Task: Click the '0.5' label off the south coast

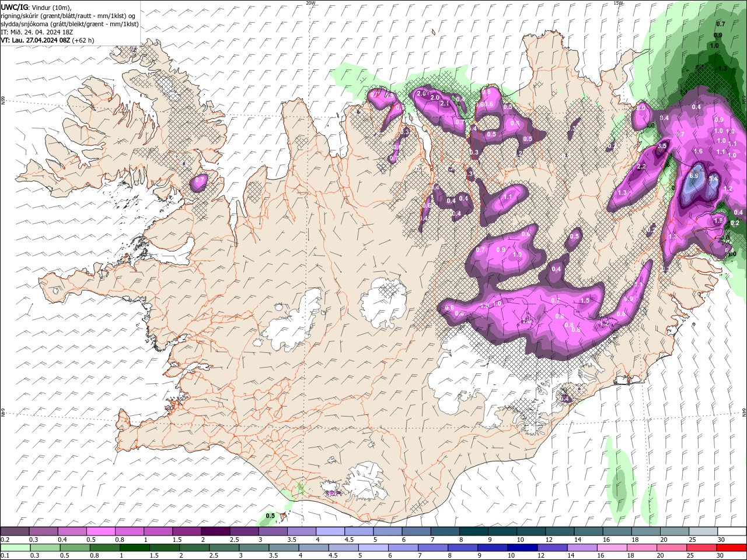Action: tap(270, 516)
